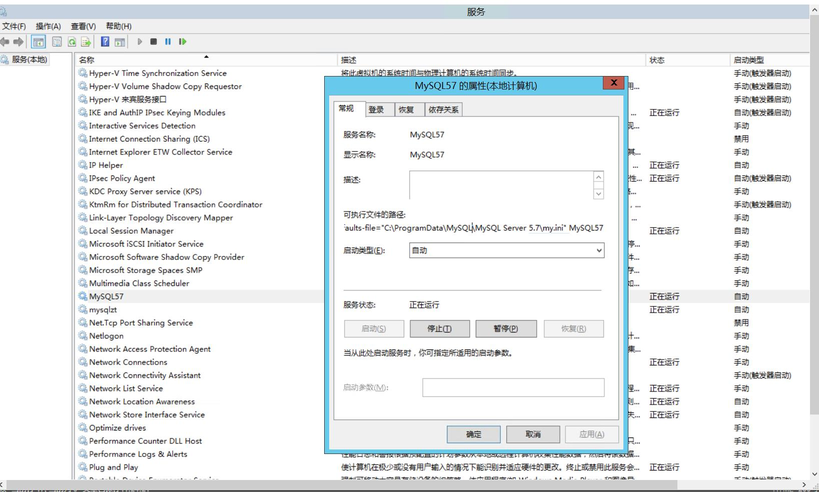819x492 pixels.
Task: Toggle the show/hide console tree toolbar icon
Action: coord(38,42)
